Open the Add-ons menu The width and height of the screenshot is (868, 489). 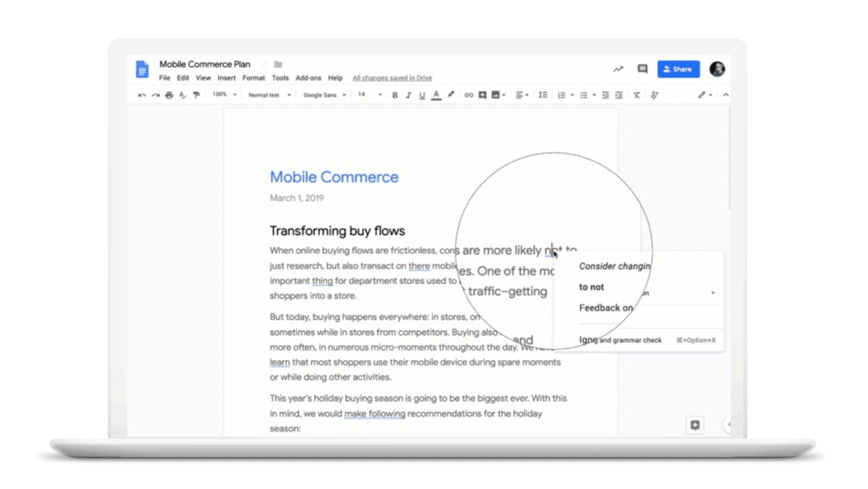(x=309, y=78)
